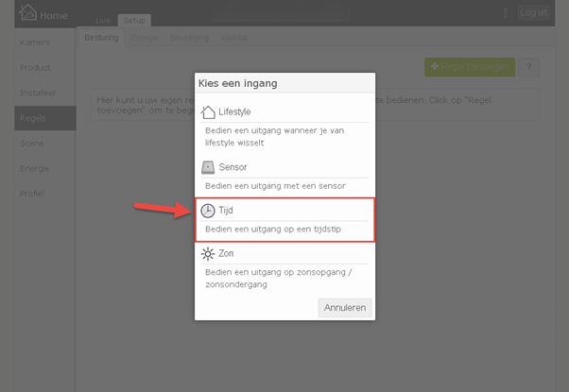Click the Zon option title

(x=226, y=253)
